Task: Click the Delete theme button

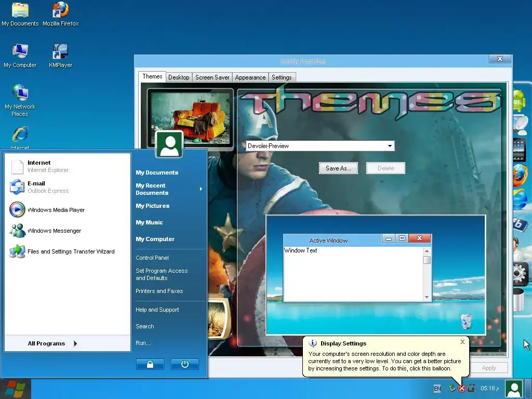Action: (x=386, y=168)
